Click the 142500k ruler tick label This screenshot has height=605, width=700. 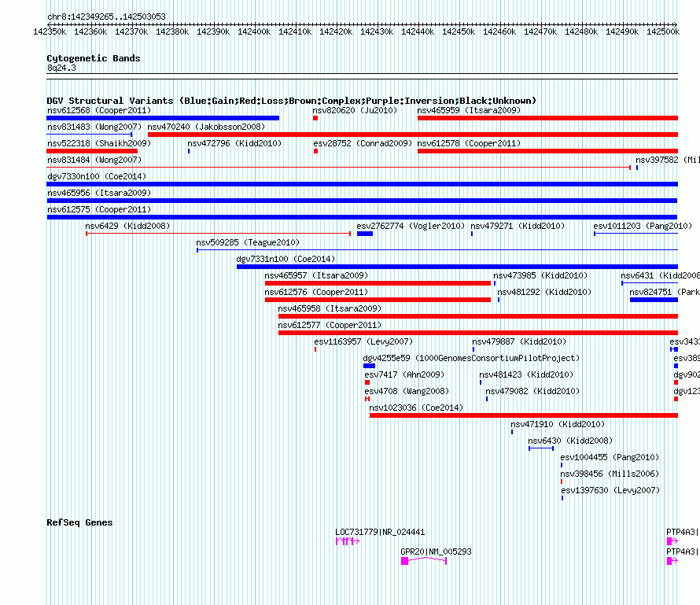663,31
